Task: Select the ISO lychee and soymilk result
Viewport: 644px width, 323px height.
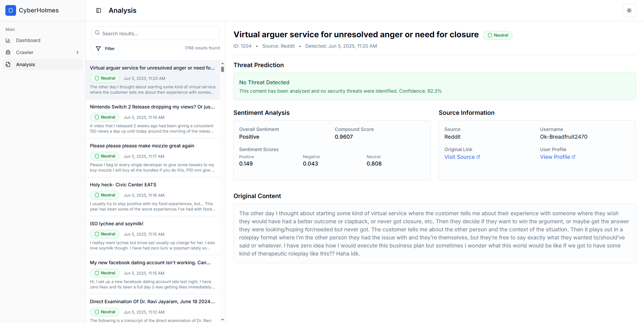Action: click(x=153, y=236)
